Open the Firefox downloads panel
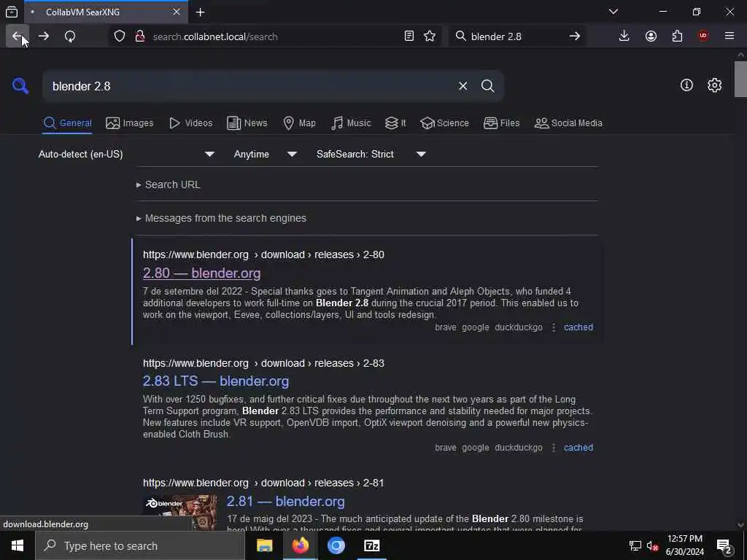The width and height of the screenshot is (747, 560). tap(624, 36)
